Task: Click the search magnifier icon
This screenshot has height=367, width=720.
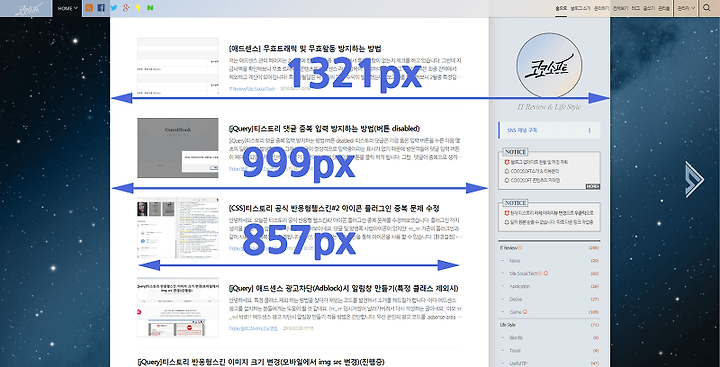Action: tap(707, 8)
